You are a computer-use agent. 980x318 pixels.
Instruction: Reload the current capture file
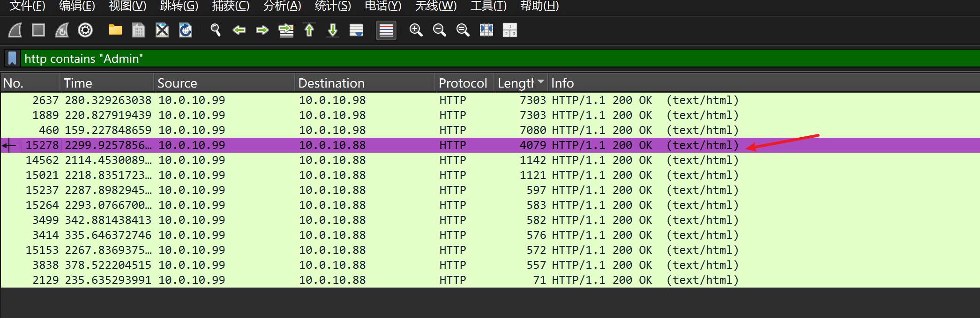pyautogui.click(x=186, y=30)
